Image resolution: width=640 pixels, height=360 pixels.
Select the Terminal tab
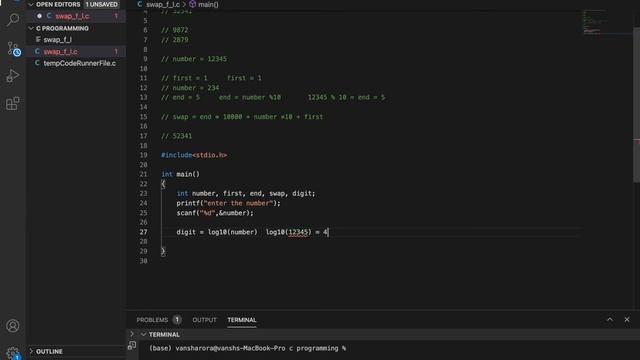click(242, 320)
